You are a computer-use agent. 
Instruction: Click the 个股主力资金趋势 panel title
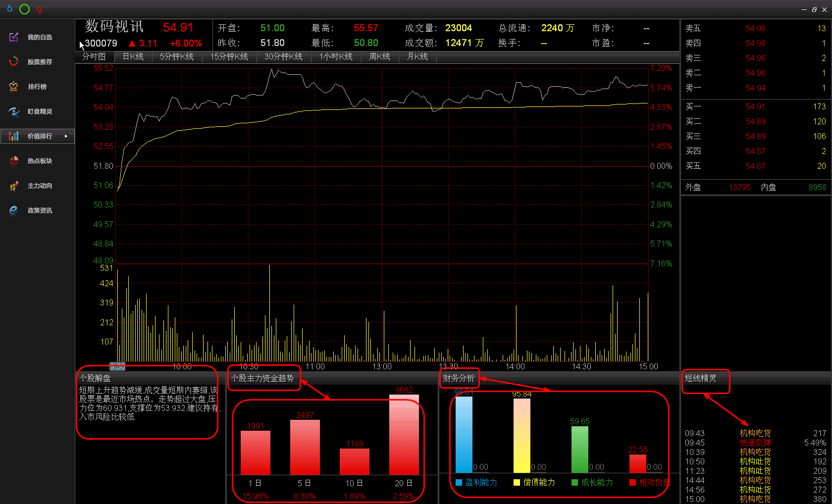[x=262, y=378]
